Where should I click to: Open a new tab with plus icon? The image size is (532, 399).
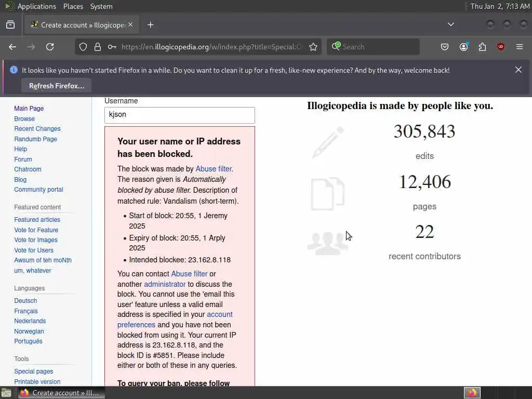click(x=151, y=25)
